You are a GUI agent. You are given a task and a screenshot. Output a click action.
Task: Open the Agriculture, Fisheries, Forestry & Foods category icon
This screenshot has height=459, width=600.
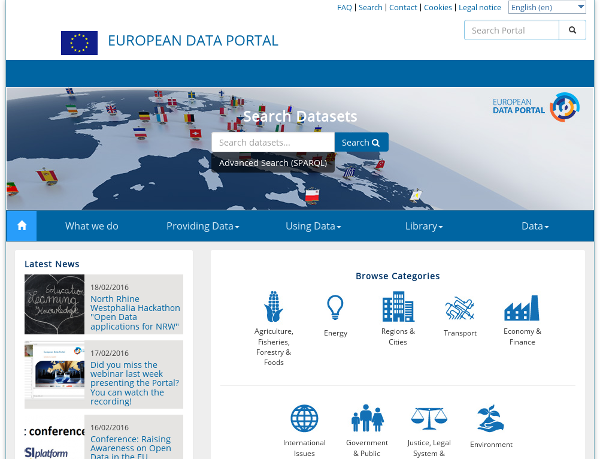coord(273,306)
